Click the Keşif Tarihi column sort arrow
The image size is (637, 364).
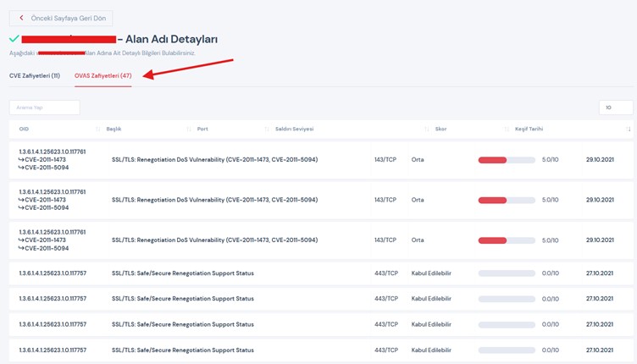click(629, 130)
